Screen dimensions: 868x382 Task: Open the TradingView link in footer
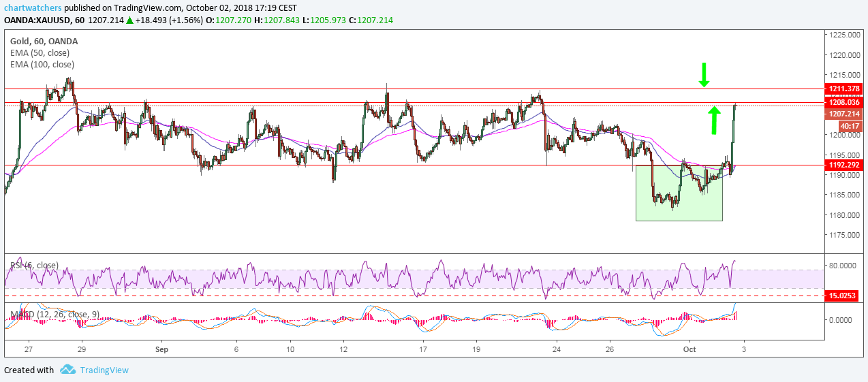pos(104,370)
